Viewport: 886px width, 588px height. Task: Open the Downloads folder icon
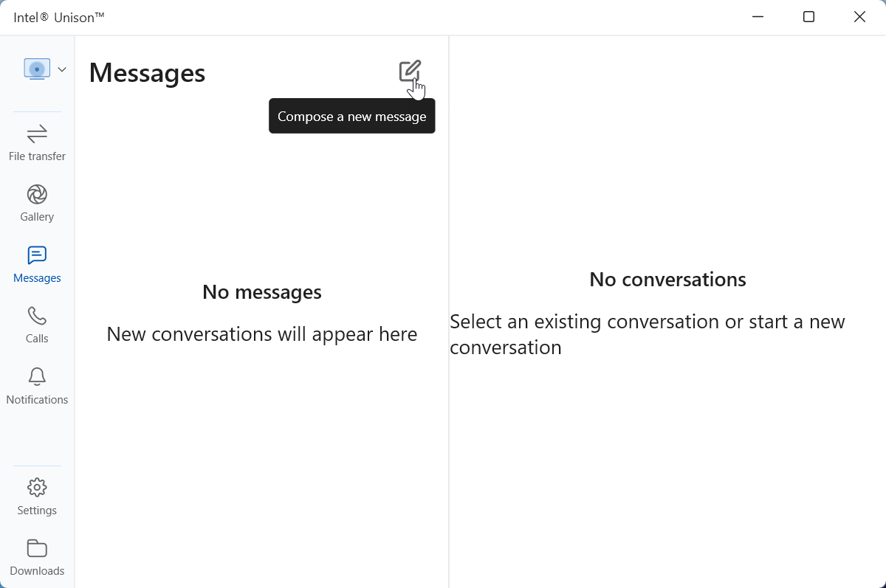[x=37, y=548]
